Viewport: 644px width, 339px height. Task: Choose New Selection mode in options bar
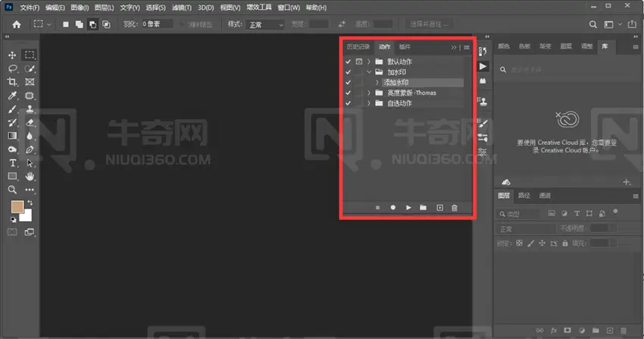[66, 25]
